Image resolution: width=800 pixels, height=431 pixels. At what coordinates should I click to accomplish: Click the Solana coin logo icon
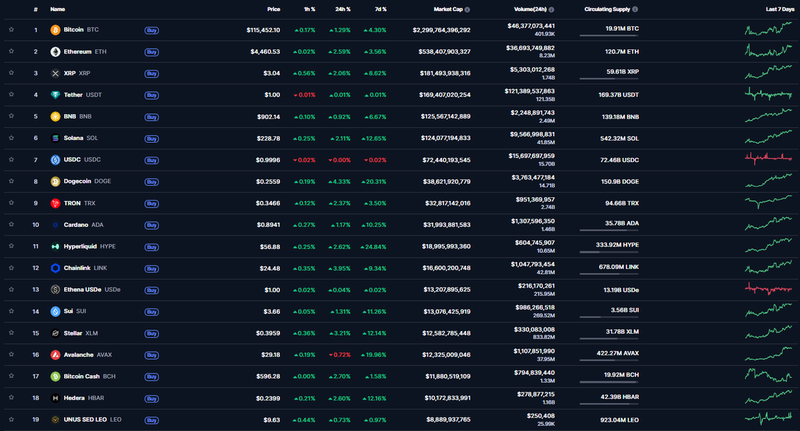(x=55, y=138)
